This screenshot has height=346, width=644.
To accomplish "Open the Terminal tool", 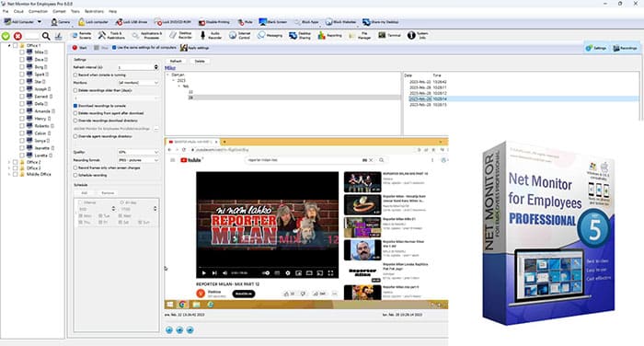I will (389, 35).
